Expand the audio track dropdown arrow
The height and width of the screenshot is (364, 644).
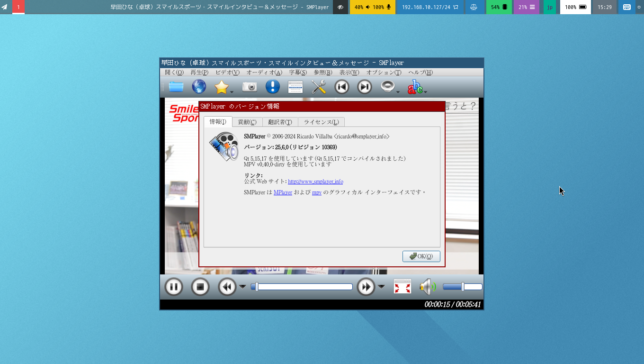[x=398, y=92]
